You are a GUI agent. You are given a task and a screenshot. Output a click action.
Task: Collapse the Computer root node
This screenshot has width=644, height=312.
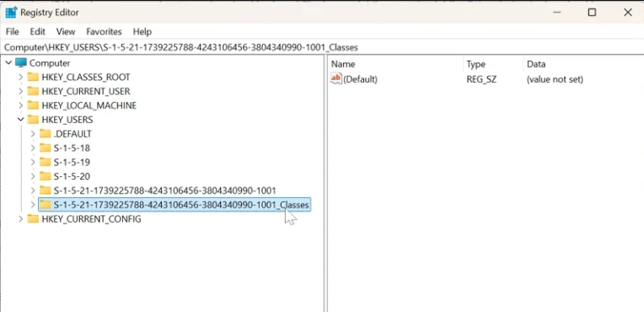pos(8,63)
